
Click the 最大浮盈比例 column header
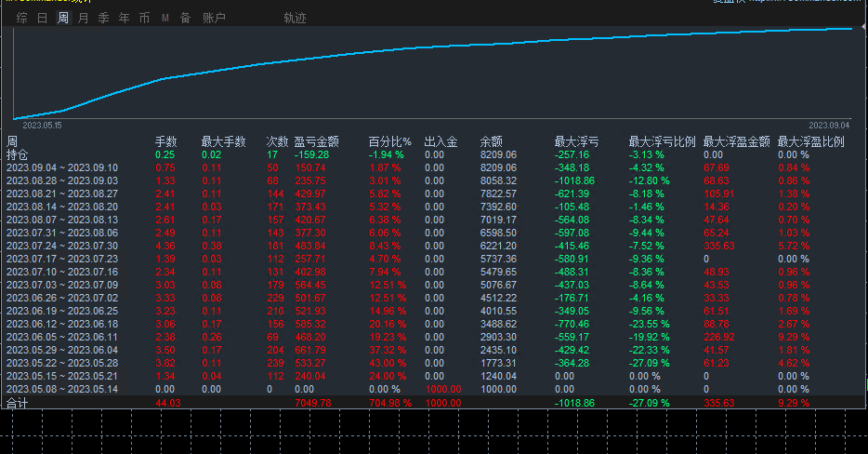pyautogui.click(x=811, y=141)
